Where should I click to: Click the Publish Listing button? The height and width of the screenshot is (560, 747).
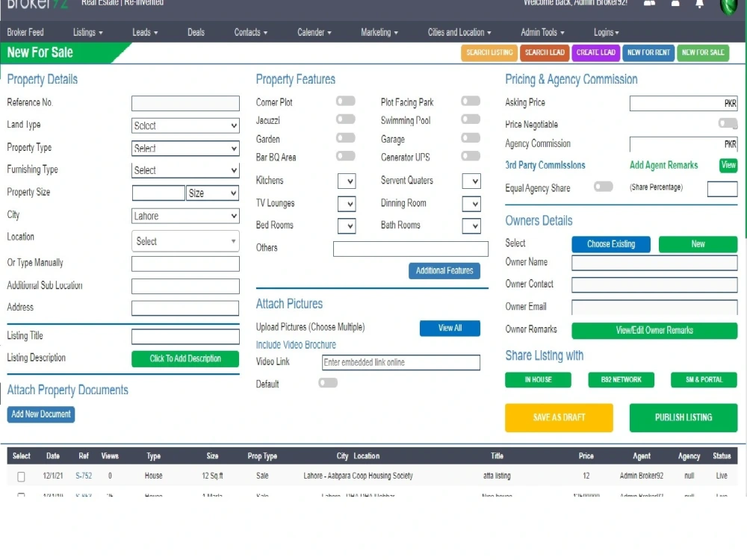(x=684, y=417)
